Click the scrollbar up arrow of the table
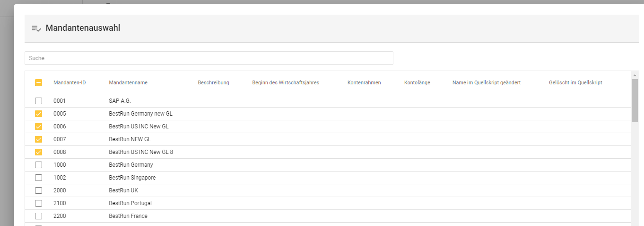This screenshot has height=226, width=644. [x=635, y=75]
